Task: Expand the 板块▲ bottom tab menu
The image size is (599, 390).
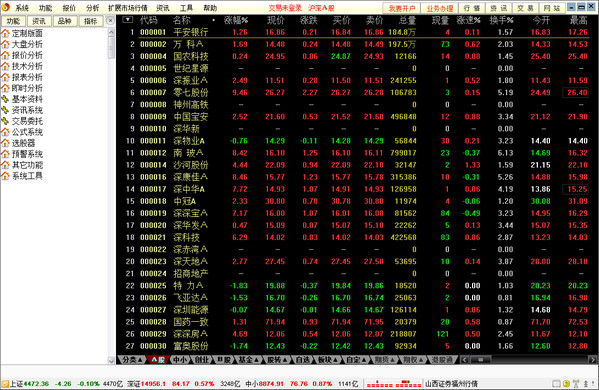Action: 328,359
